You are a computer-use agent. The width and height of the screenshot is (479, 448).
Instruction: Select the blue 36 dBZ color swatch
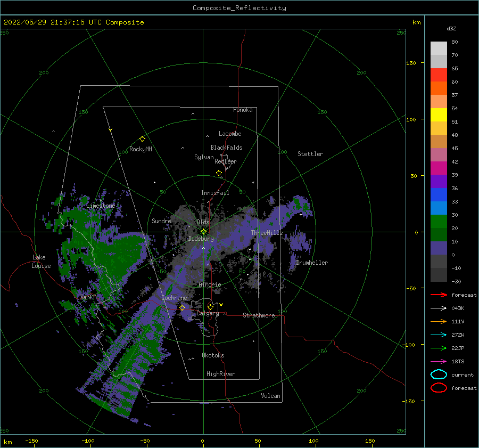click(439, 195)
